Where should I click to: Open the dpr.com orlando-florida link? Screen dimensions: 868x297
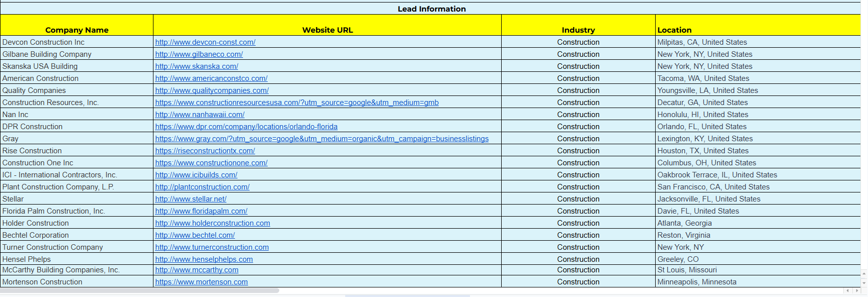click(246, 127)
